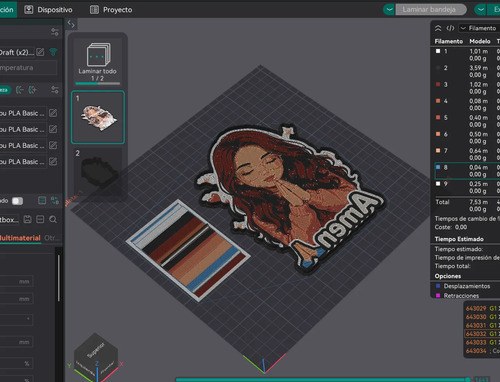Click the Superior face of view cube
This screenshot has width=500, height=382.
click(x=96, y=350)
